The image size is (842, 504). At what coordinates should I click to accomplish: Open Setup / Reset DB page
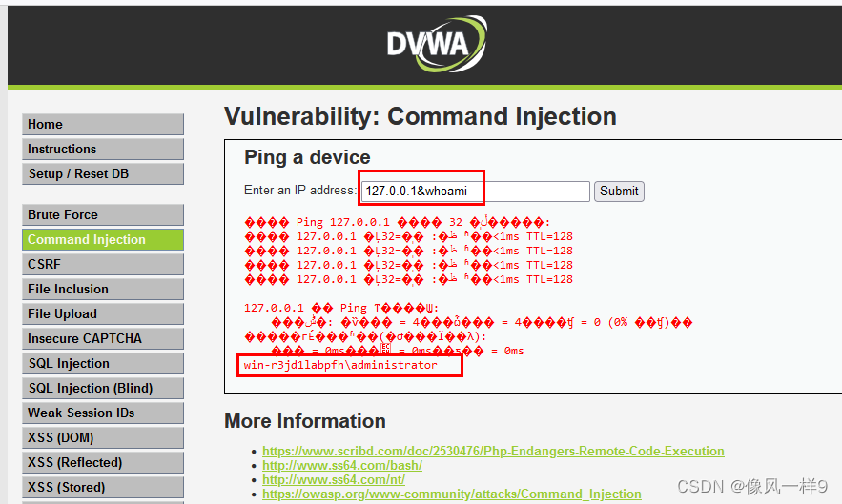point(103,174)
